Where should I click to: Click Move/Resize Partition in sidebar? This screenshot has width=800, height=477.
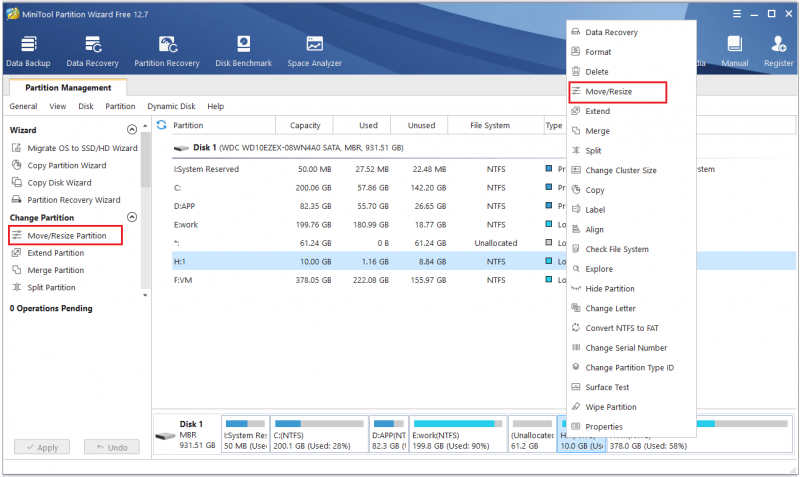point(66,236)
